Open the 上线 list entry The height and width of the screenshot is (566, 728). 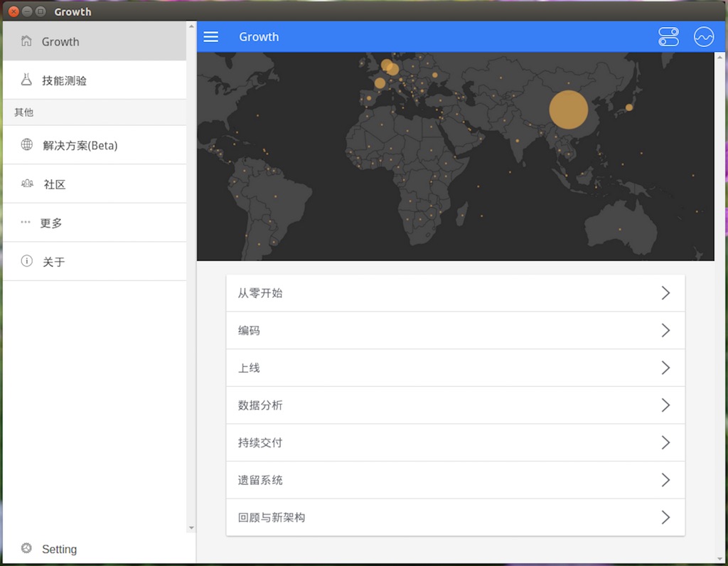[x=456, y=368]
